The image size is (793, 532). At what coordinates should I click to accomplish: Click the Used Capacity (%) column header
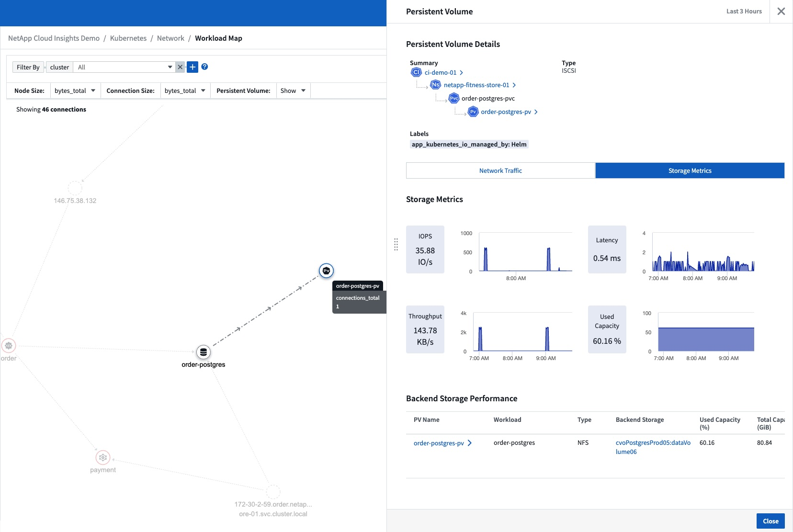pos(720,423)
